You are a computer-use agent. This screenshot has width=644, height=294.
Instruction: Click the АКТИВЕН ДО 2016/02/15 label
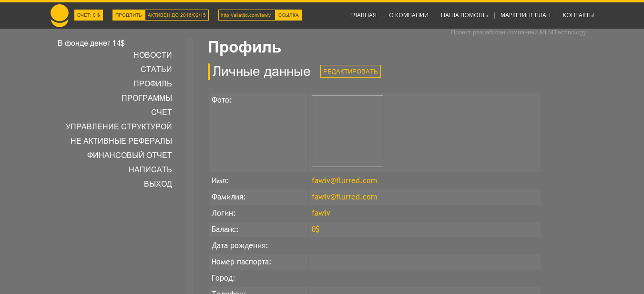coord(177,15)
